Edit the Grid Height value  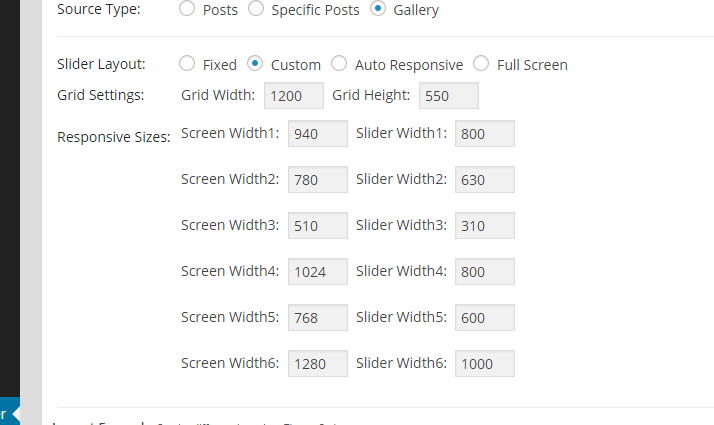pyautogui.click(x=449, y=96)
